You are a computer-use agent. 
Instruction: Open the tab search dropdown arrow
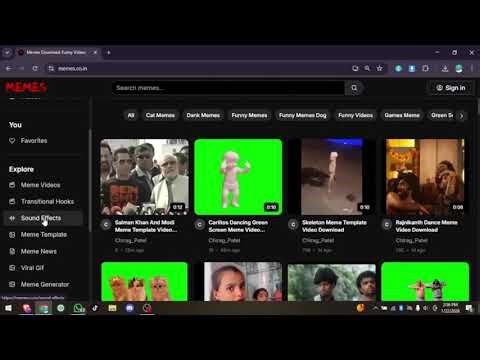[x=7, y=52]
